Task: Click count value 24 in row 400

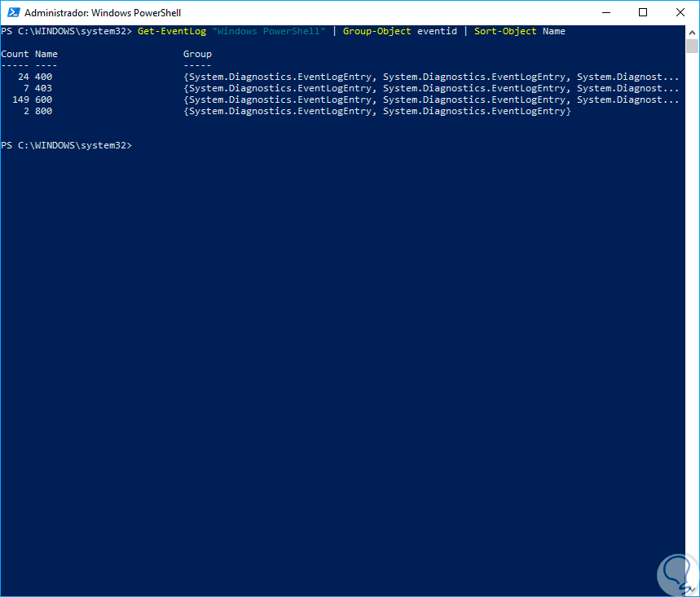Action: (x=24, y=77)
